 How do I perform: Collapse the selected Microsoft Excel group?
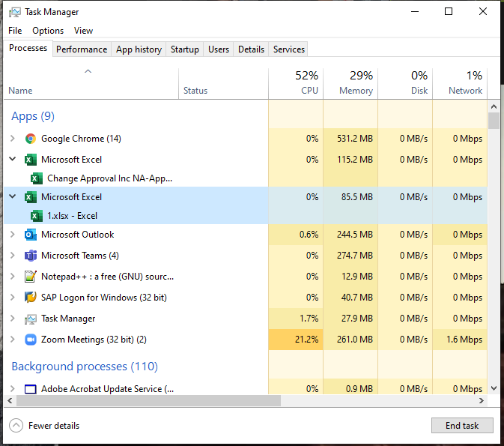(12, 196)
